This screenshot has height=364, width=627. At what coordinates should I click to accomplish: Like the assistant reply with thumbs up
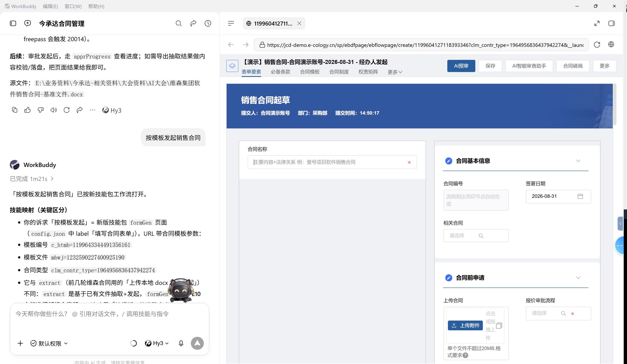[27, 110]
